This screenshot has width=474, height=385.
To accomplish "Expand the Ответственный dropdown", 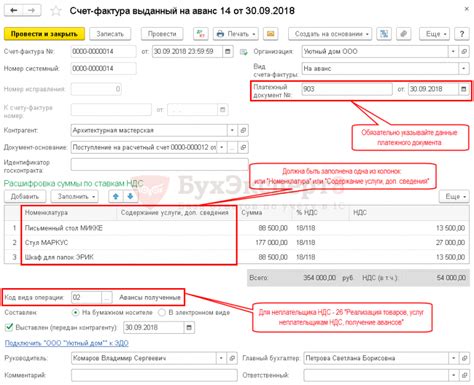I will pyautogui.click(x=453, y=375).
